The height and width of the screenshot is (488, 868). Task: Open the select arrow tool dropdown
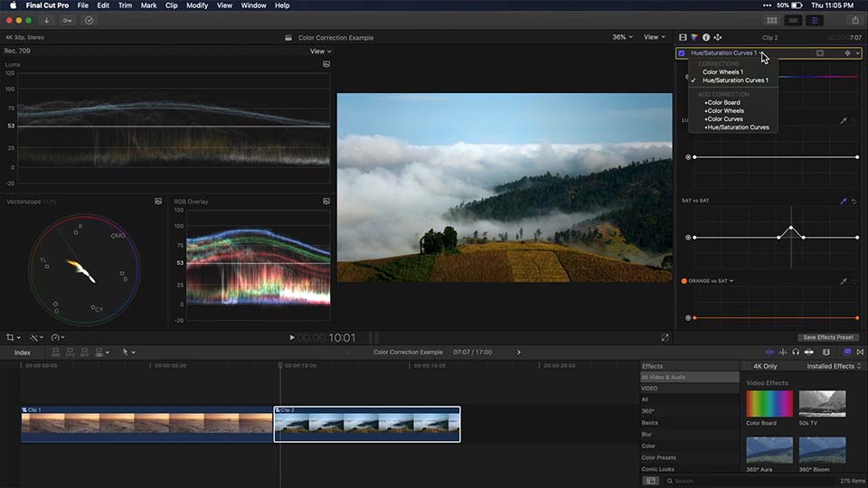point(128,352)
